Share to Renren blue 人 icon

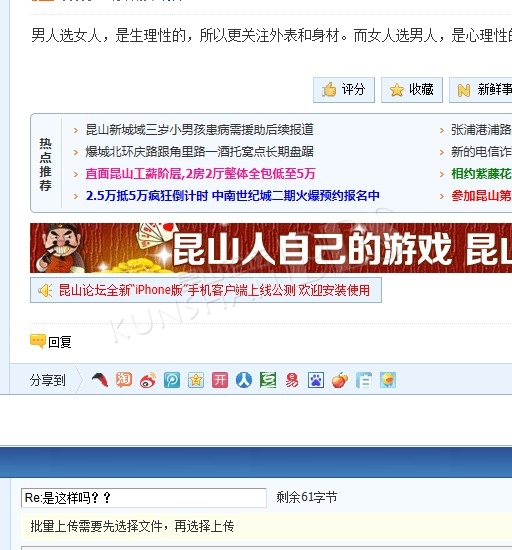[244, 380]
